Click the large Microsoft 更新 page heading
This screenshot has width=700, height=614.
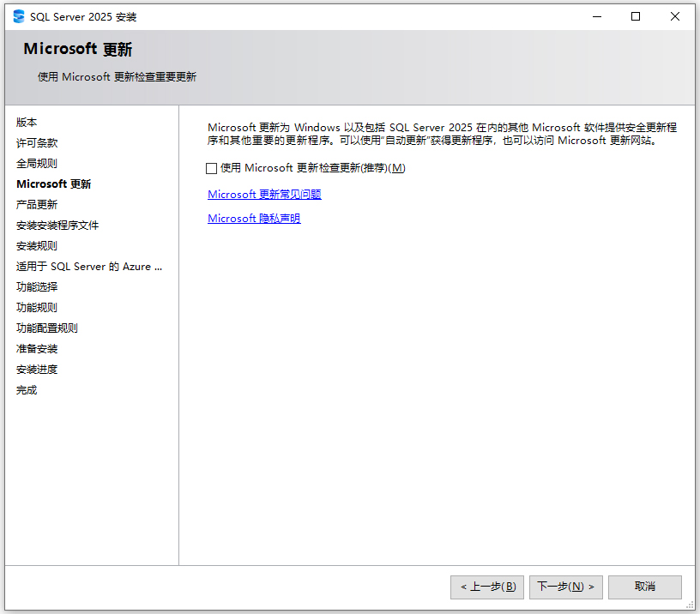click(x=78, y=49)
